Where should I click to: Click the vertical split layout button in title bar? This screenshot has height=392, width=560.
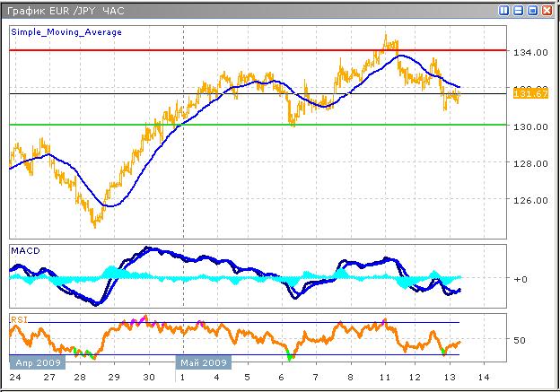click(504, 10)
